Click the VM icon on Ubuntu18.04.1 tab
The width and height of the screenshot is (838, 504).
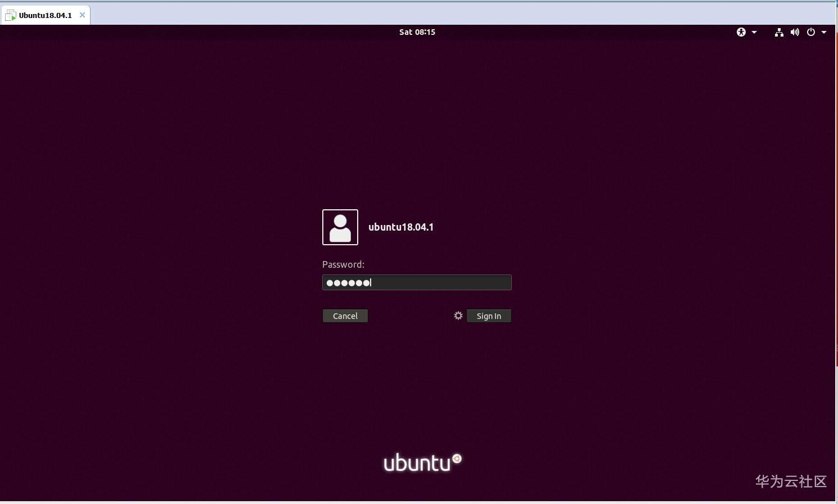(x=11, y=16)
